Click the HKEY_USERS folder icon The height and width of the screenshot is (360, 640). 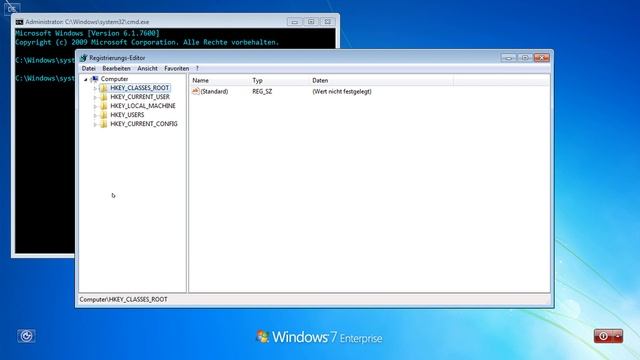click(104, 115)
